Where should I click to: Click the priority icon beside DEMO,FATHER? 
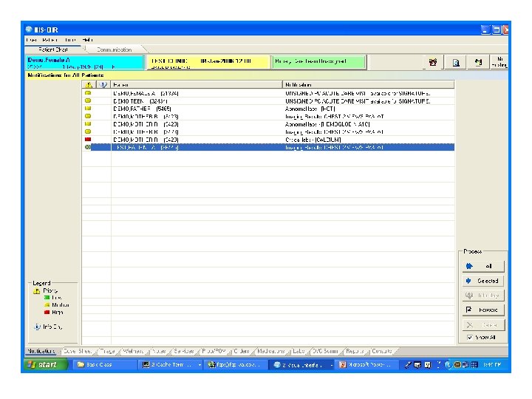click(x=88, y=109)
